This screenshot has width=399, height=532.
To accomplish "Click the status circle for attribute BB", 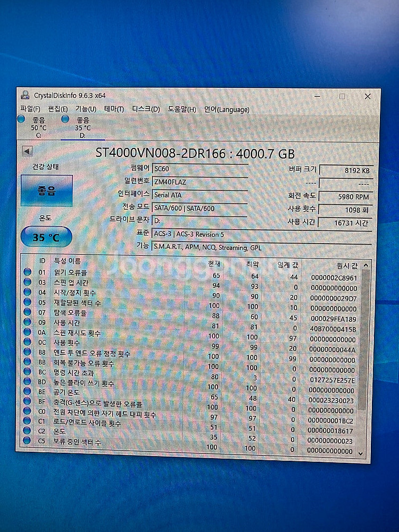I will pyautogui.click(x=28, y=362).
